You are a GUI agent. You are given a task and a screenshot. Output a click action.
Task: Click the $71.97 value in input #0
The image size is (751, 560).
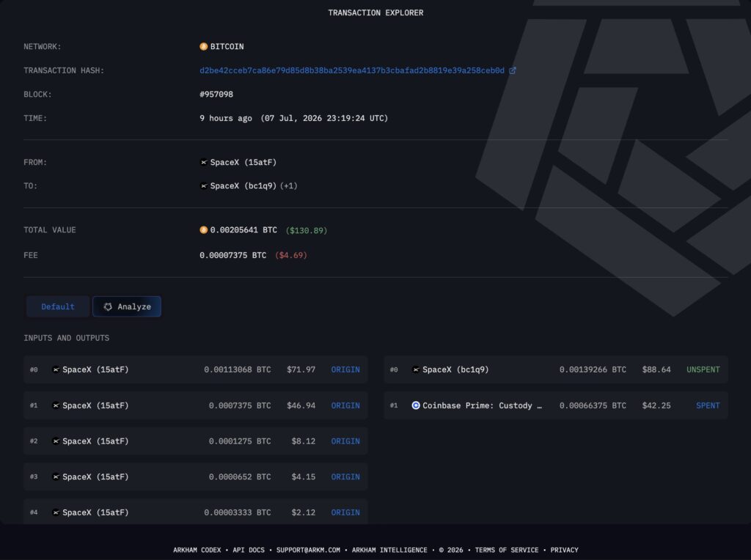[x=301, y=369]
